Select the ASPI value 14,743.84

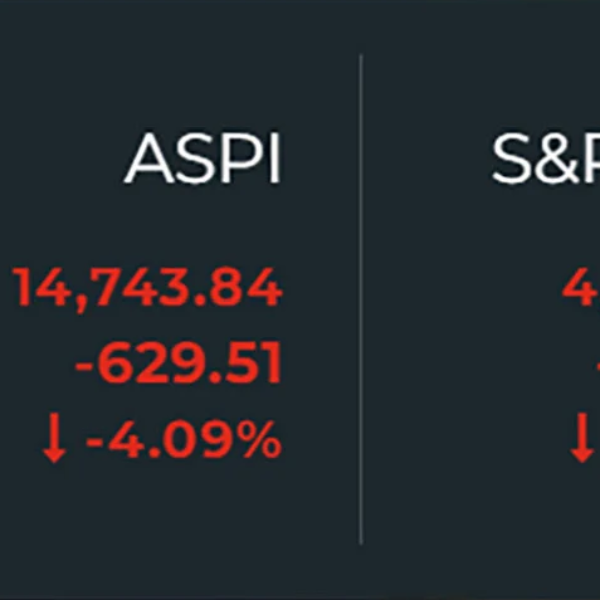click(147, 288)
